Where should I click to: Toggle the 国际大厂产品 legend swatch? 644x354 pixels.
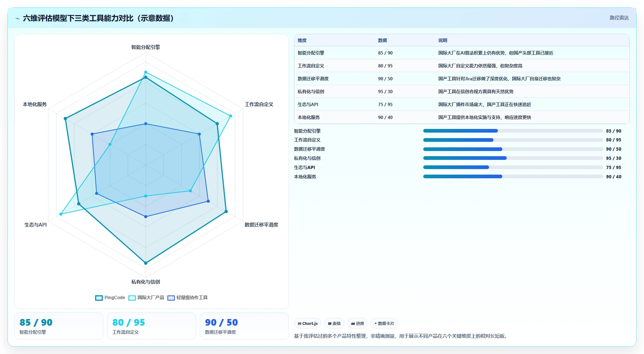[132, 298]
